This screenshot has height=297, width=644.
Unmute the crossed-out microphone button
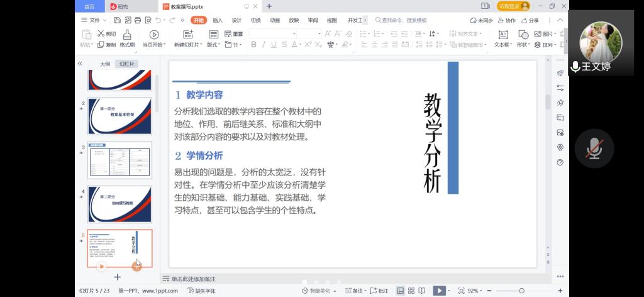click(x=594, y=148)
